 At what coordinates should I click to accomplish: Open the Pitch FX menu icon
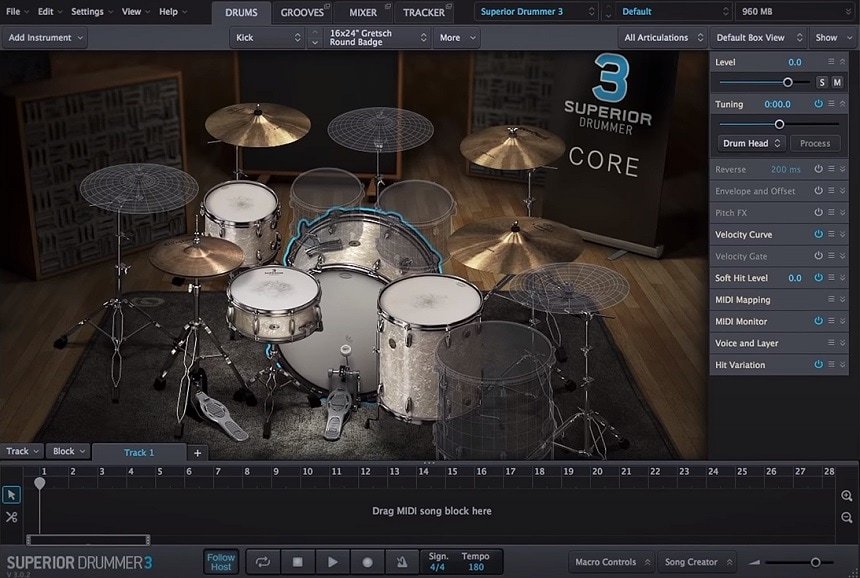(831, 212)
